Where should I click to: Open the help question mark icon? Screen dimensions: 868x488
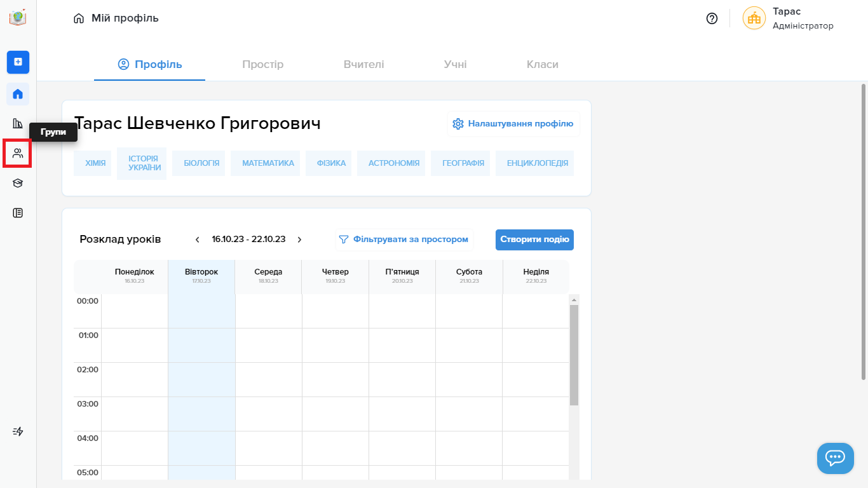[x=712, y=18]
